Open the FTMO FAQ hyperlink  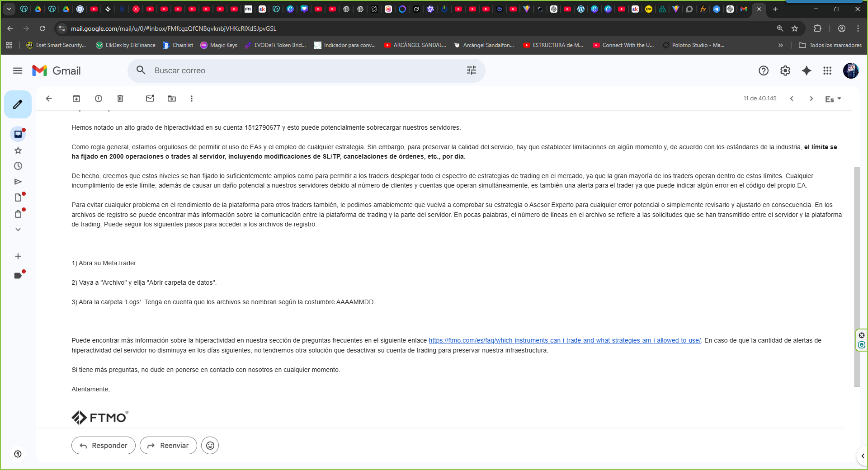tap(564, 341)
